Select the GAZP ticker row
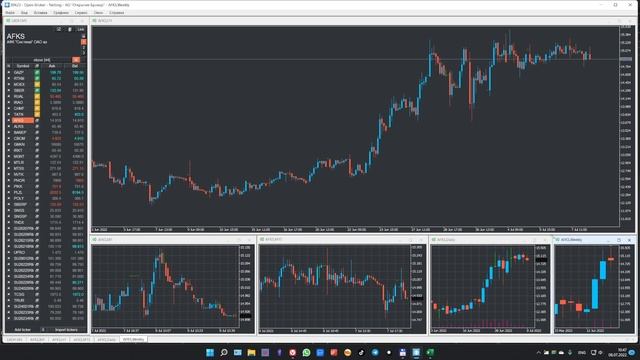 click(46, 72)
